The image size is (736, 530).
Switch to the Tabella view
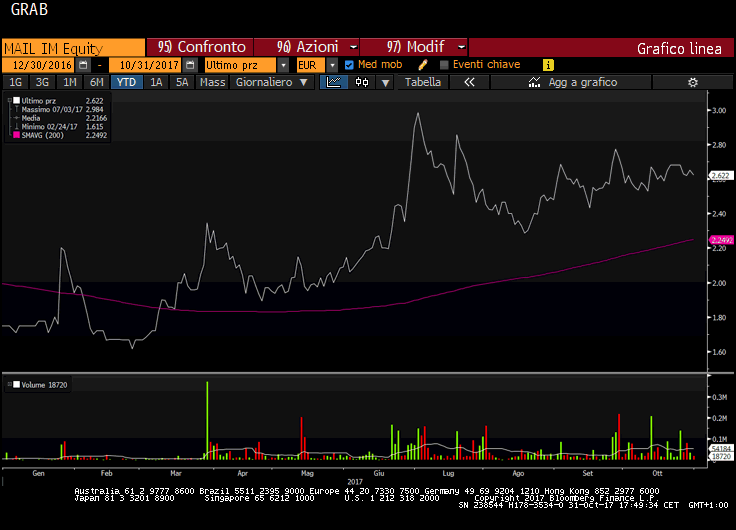(422, 82)
